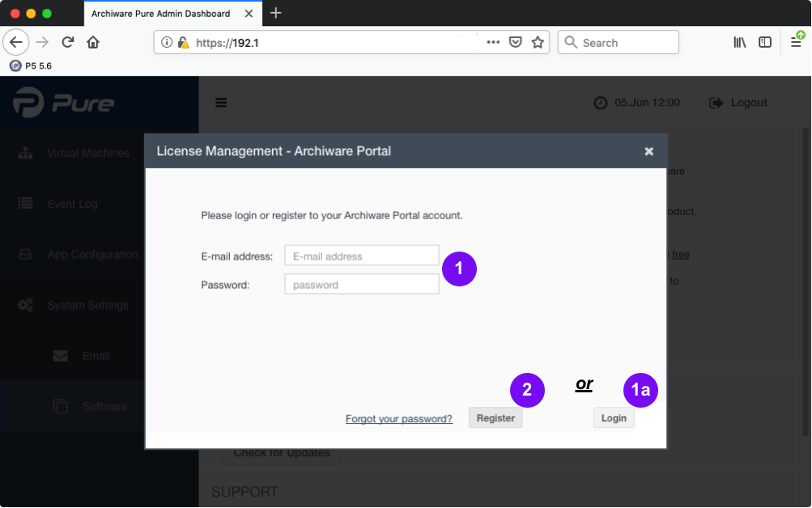Click the page vertical scrollbar

tap(806, 282)
